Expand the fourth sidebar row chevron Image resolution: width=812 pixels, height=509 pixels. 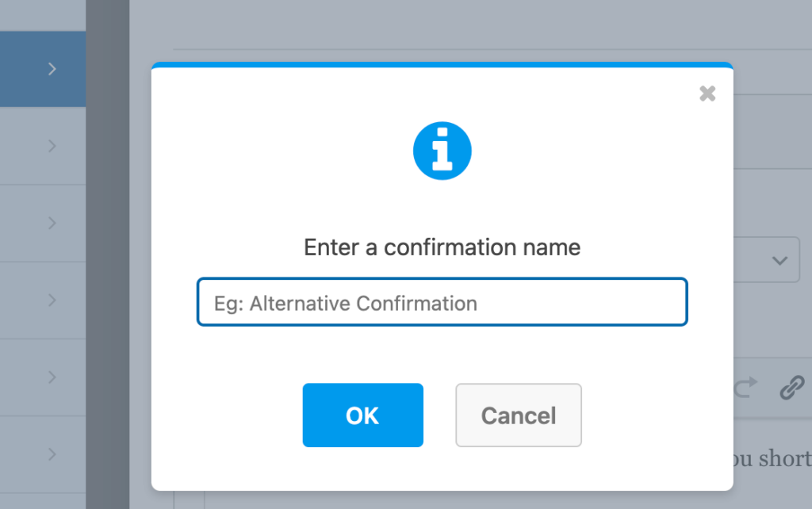(52, 300)
